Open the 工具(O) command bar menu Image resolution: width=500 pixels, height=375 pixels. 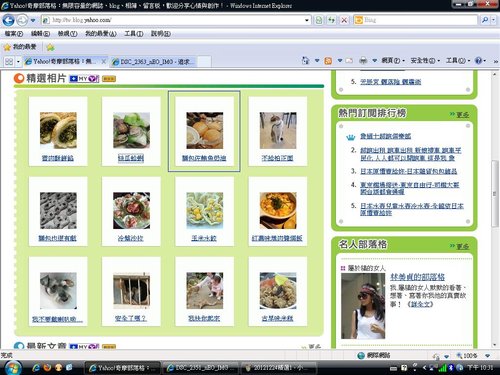coord(458,61)
